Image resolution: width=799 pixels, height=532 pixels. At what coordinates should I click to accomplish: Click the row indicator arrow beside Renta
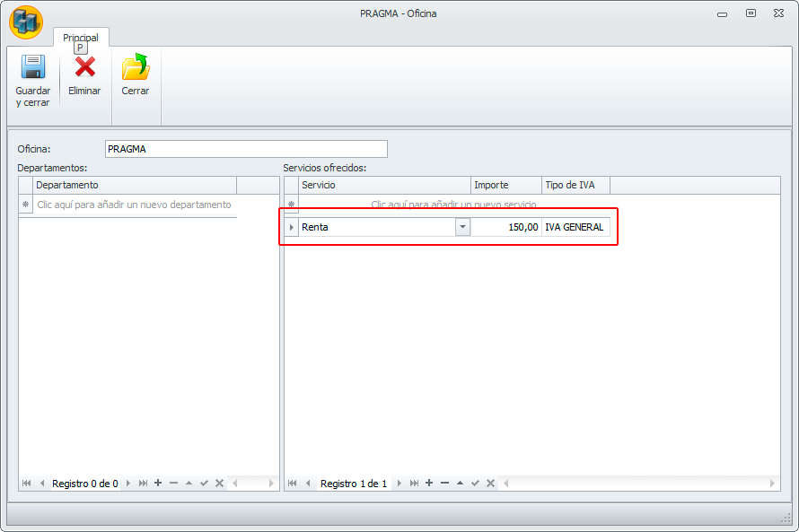pyautogui.click(x=292, y=227)
